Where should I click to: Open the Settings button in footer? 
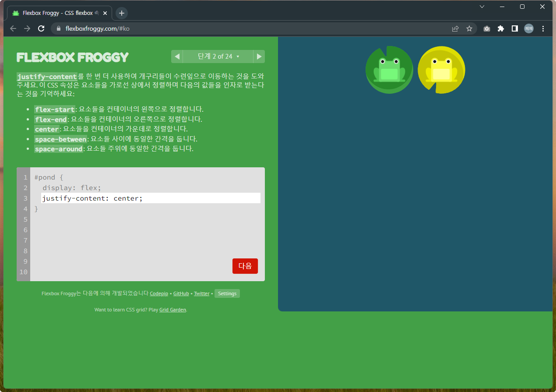227,293
